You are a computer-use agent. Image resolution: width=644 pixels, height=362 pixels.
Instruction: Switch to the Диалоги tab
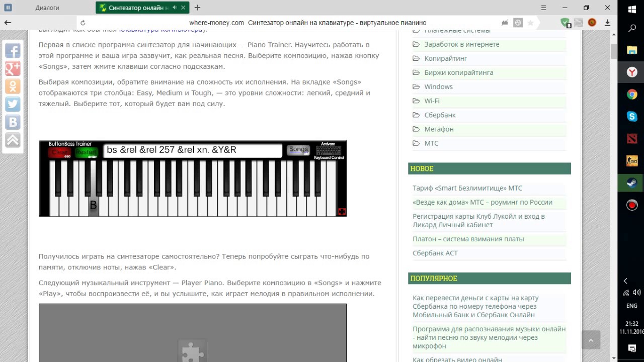[47, 8]
